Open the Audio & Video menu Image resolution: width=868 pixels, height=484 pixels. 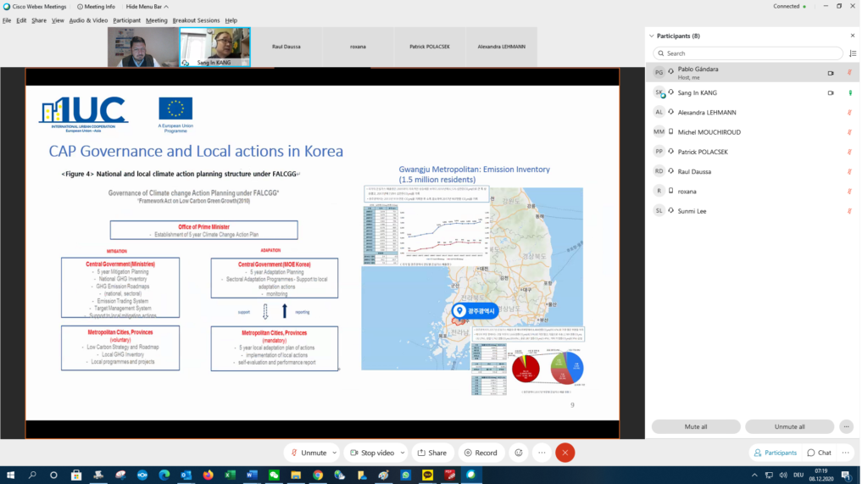88,20
